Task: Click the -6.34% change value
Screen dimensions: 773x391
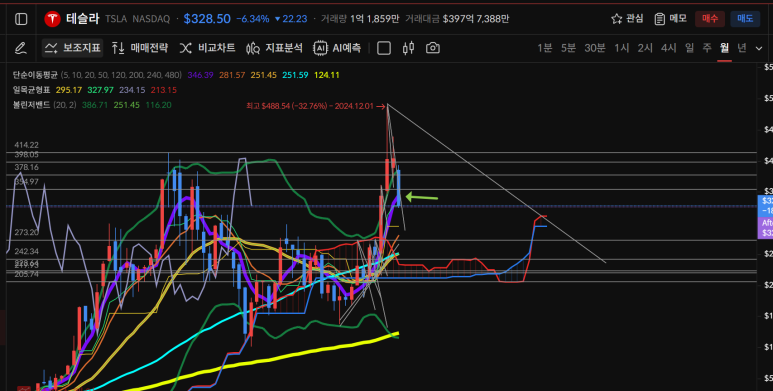Action: click(x=253, y=19)
